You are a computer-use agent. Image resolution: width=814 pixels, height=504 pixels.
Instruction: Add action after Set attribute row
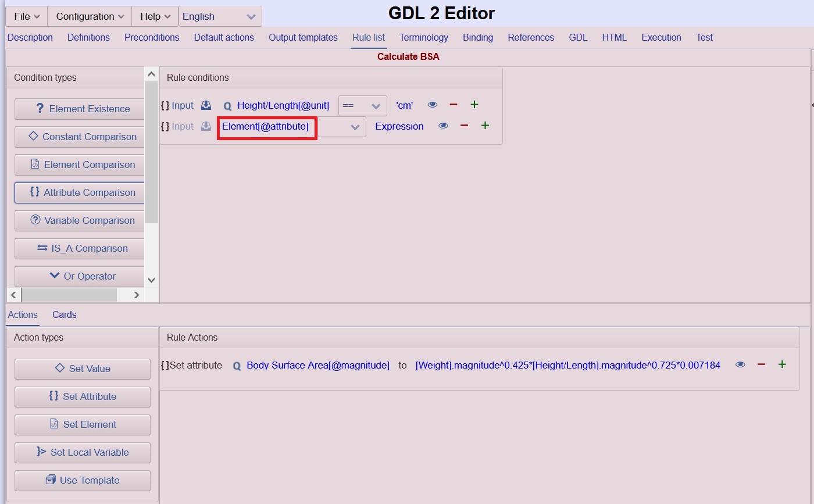782,364
